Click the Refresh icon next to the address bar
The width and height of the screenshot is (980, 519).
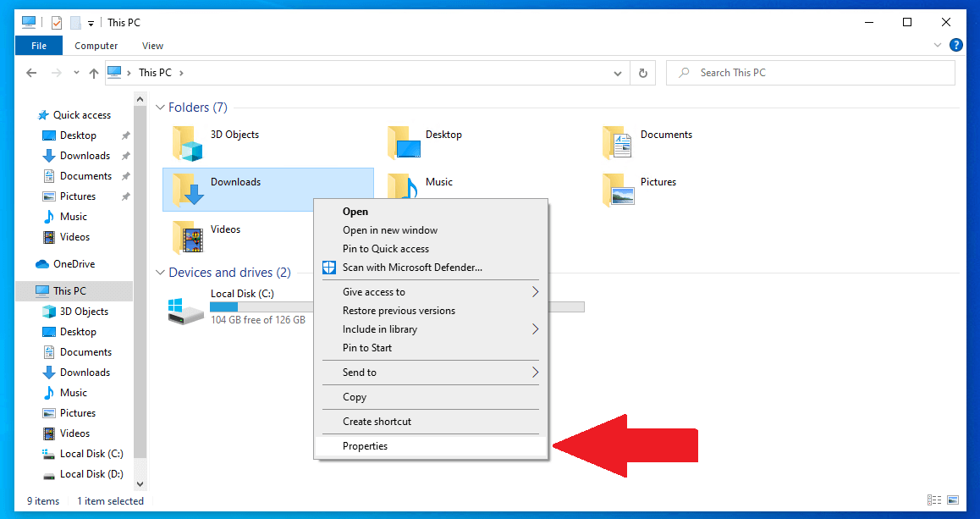[642, 72]
